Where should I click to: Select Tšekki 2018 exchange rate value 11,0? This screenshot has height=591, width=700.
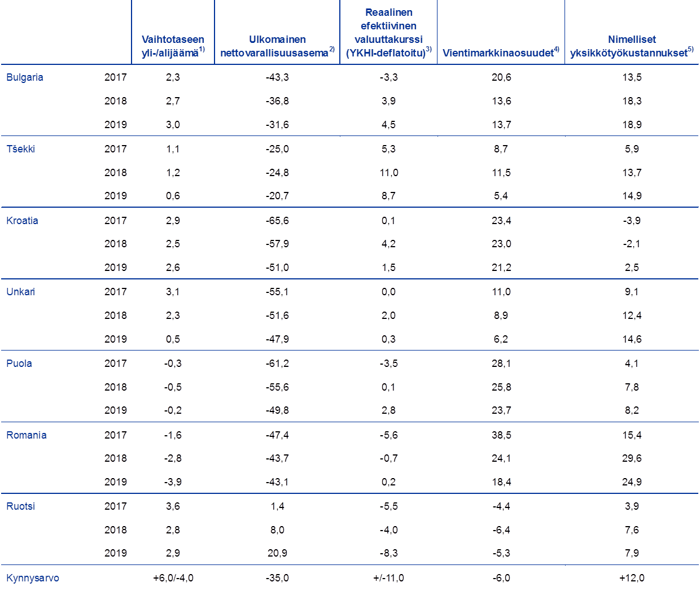click(388, 173)
